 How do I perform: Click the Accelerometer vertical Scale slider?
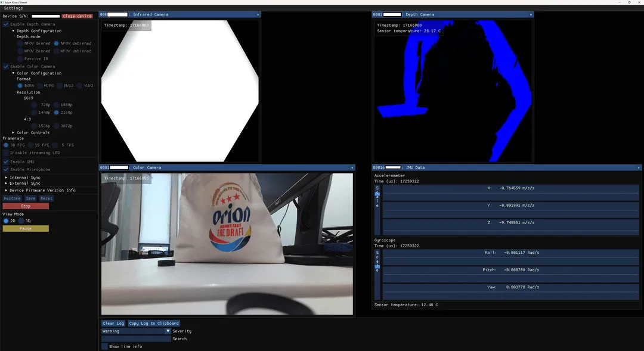coord(377,210)
